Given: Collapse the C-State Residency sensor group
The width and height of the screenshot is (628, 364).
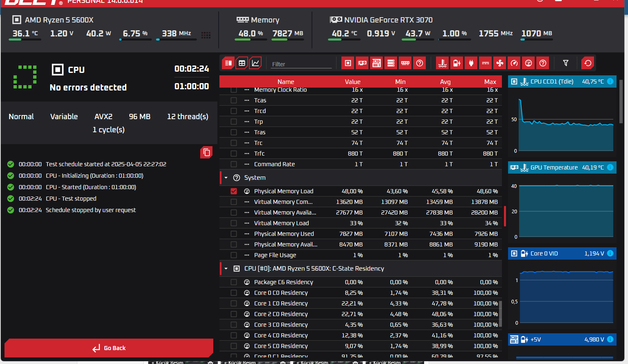Looking at the screenshot, I should tap(226, 269).
